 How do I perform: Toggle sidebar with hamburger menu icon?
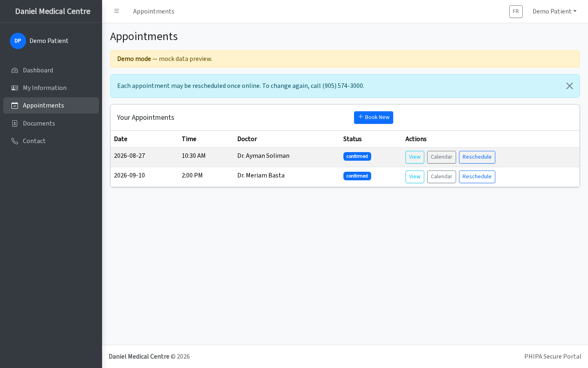116,11
